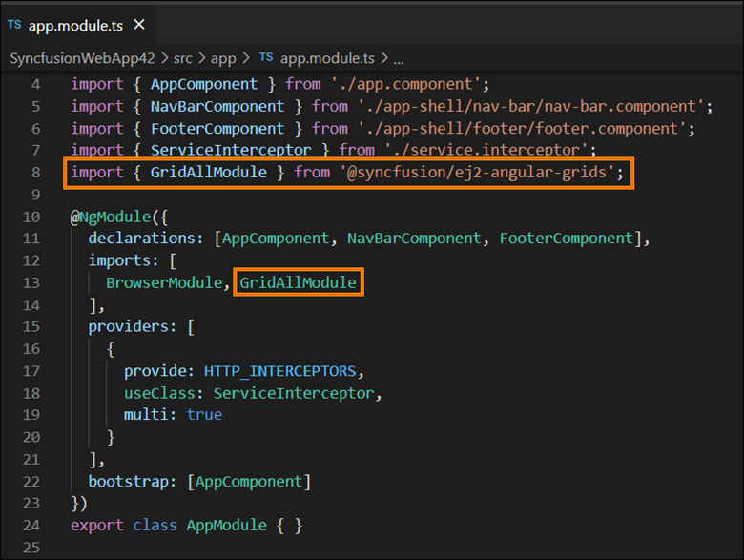Click line number 8 in the gutter
744x560 pixels.
(36, 172)
